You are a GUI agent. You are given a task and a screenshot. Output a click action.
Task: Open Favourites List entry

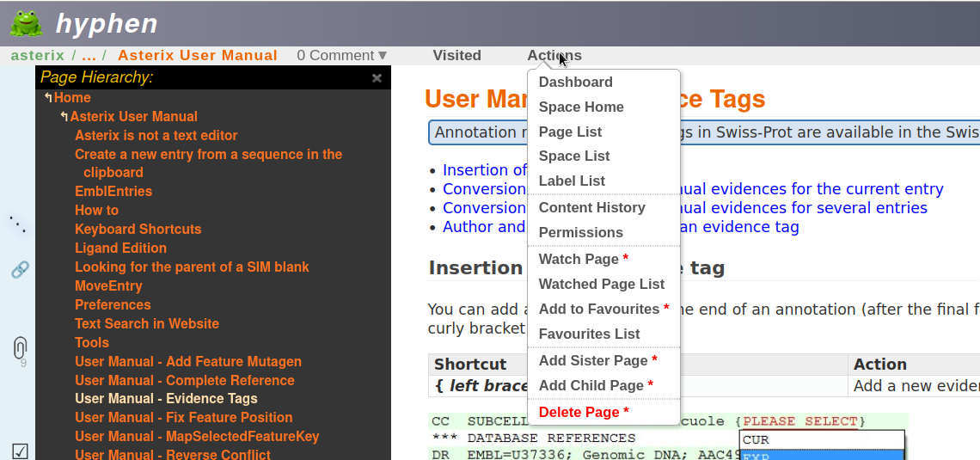click(x=590, y=334)
